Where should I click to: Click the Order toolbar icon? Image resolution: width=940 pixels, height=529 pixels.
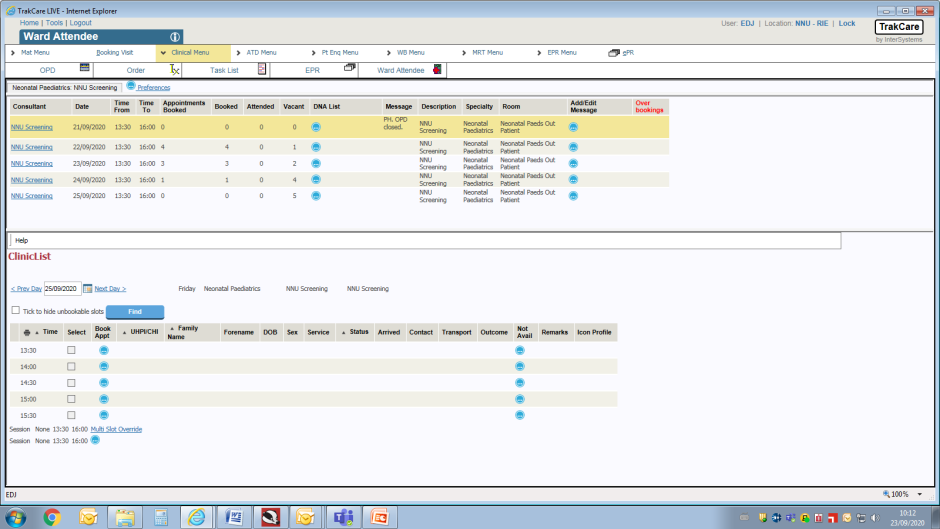[x=174, y=70]
